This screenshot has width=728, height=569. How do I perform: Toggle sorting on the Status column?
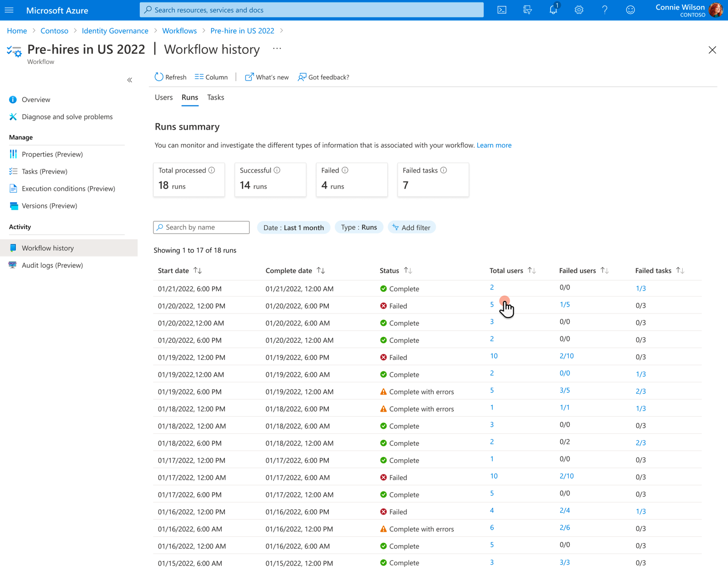click(x=408, y=270)
